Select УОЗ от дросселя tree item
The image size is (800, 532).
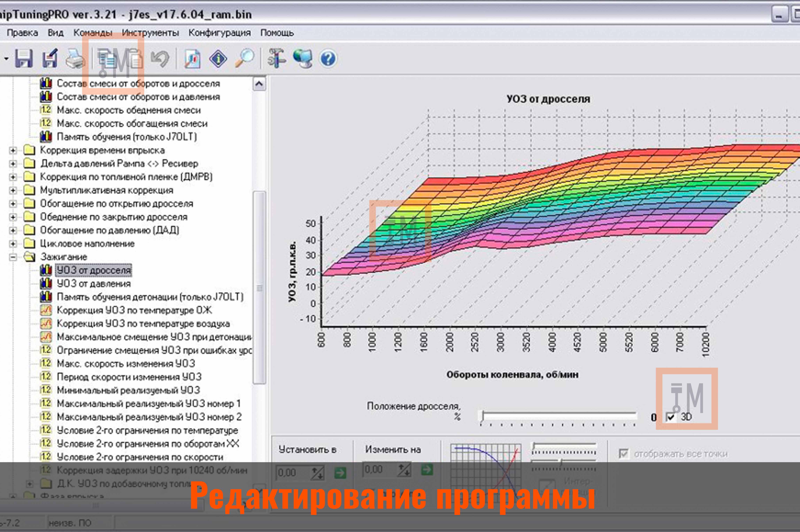click(93, 270)
